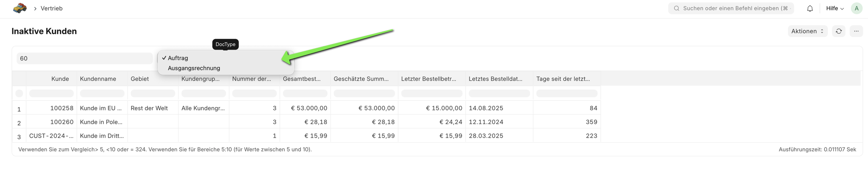Choose Ausgangsrechnung option
Image resolution: width=868 pixels, height=173 pixels.
194,68
